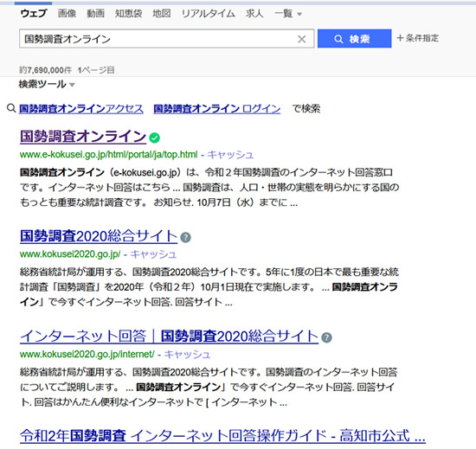Screen dimensions: 476x449
Task: Open キャッシュ link for kokusei2020.go.jp/internet/ result
Action: 187,355
